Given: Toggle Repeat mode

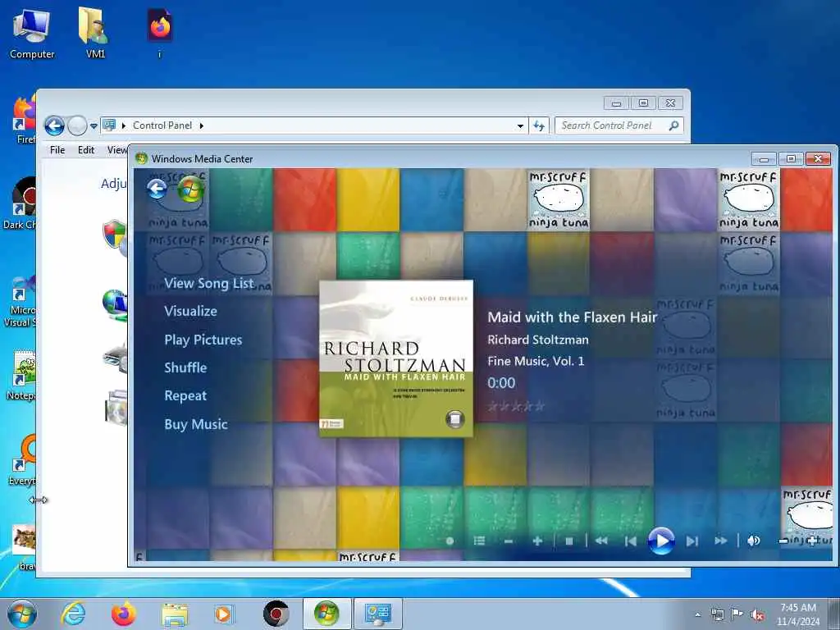Looking at the screenshot, I should pos(185,396).
